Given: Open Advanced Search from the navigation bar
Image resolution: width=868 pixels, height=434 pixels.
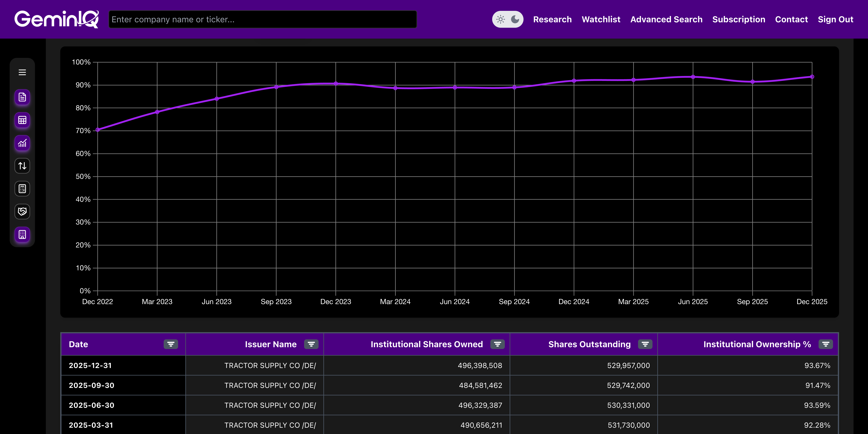Looking at the screenshot, I should coord(667,19).
